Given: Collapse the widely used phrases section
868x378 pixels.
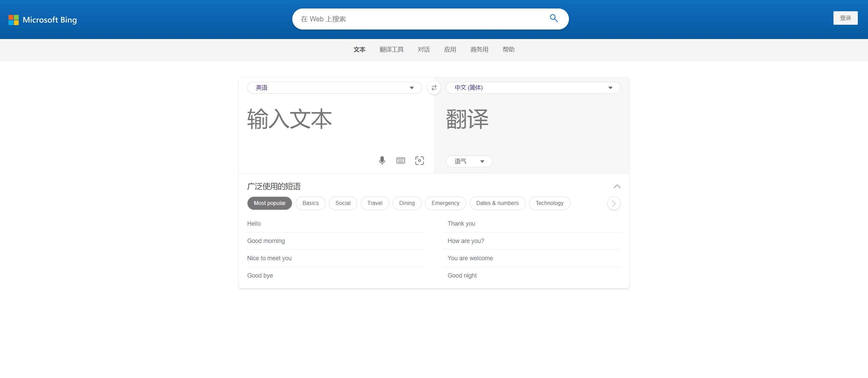Looking at the screenshot, I should point(617,187).
